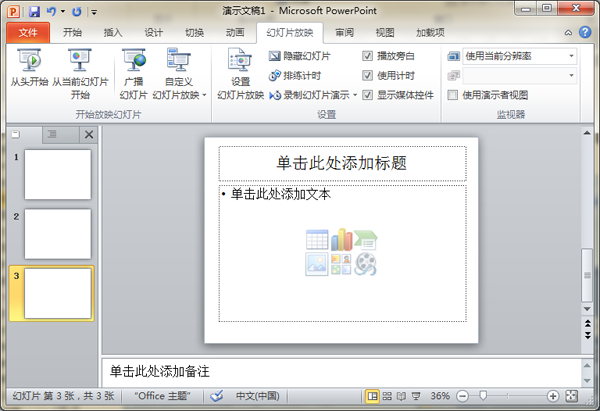Click the zoom slider handle
600x411 pixels.
[483, 396]
